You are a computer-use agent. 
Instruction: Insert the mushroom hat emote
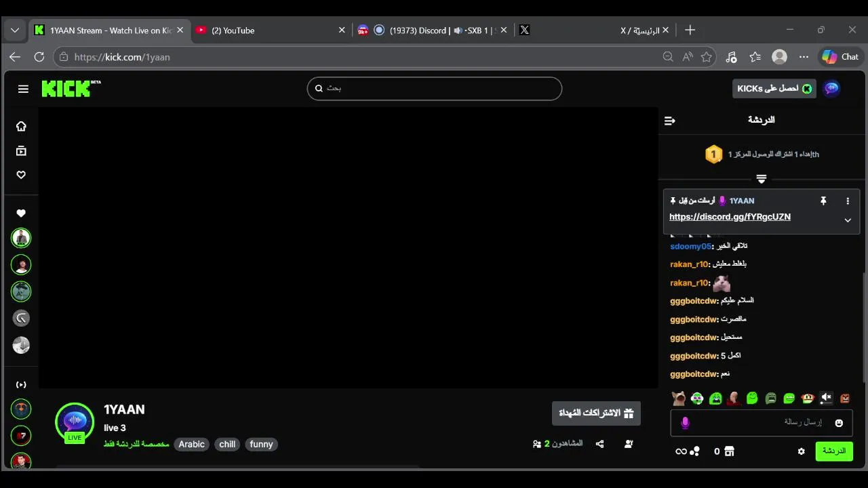click(807, 398)
